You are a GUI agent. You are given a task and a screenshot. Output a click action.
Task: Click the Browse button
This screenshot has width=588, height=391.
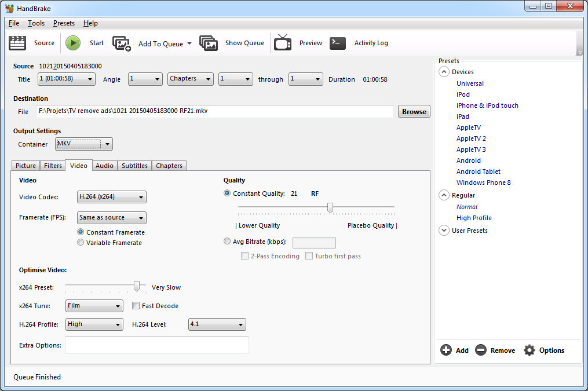(414, 112)
